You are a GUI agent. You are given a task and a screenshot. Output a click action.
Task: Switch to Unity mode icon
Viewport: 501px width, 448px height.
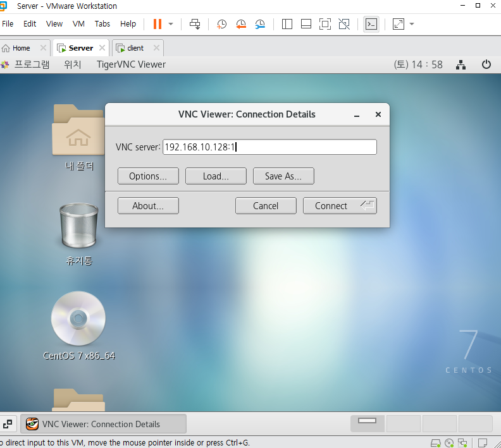click(x=344, y=24)
